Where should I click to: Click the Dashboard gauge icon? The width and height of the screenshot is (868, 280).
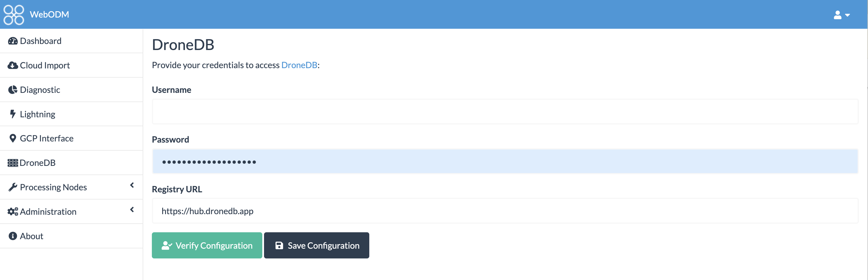pos(13,41)
